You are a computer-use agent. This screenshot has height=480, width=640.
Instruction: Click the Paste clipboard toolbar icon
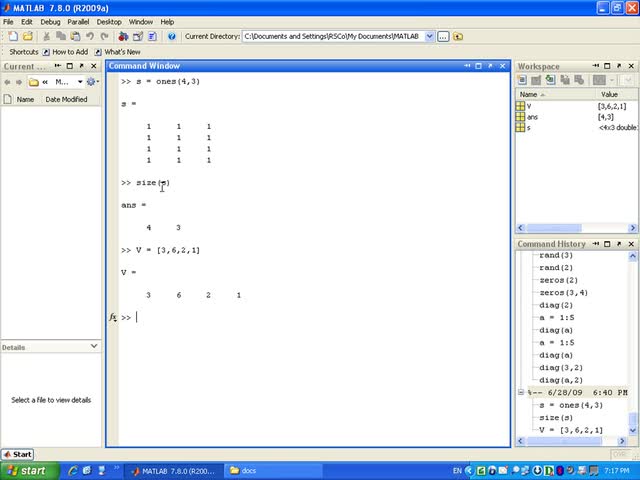(x=76, y=36)
